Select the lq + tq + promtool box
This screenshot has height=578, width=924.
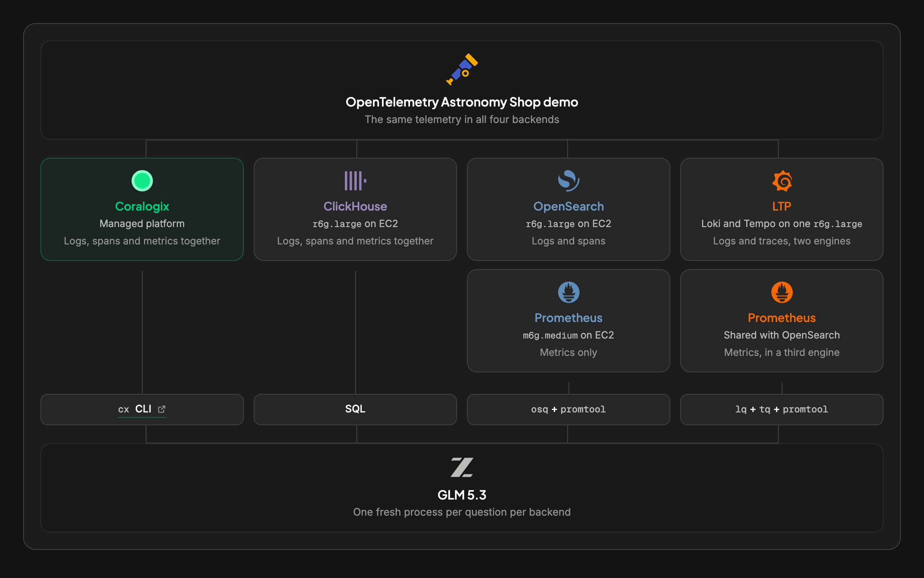point(782,410)
